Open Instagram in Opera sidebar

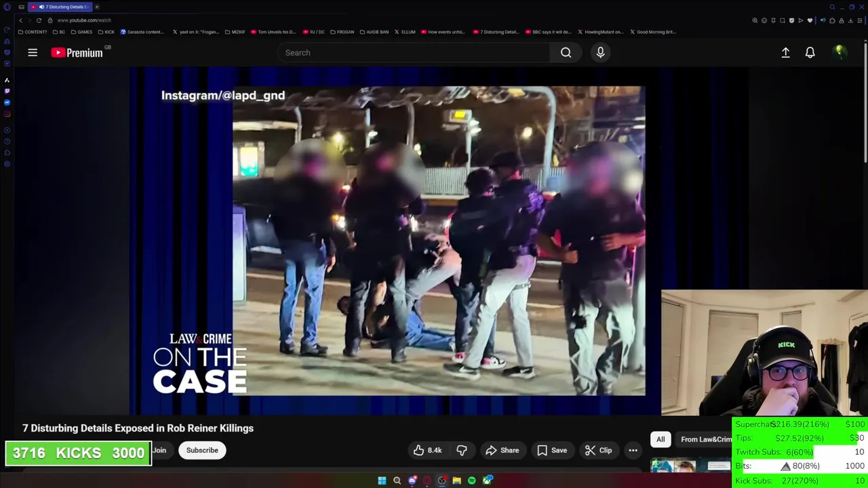click(7, 114)
